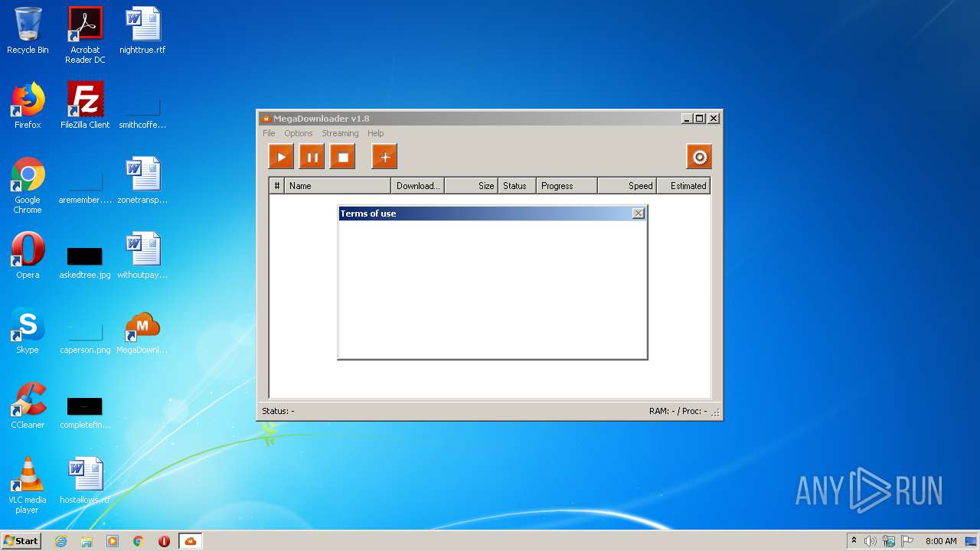This screenshot has width=980, height=551.
Task: Launch Chrome from the taskbar
Action: click(139, 541)
